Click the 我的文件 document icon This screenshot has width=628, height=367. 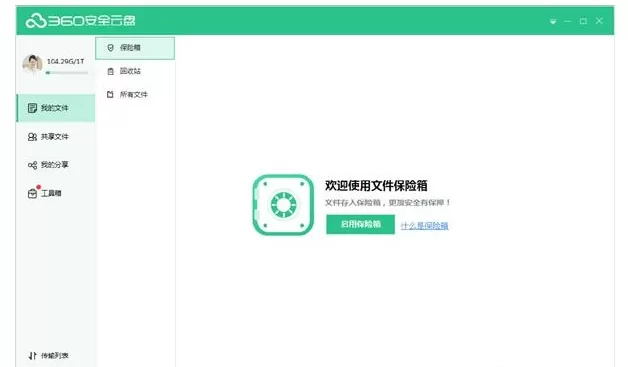coord(32,108)
